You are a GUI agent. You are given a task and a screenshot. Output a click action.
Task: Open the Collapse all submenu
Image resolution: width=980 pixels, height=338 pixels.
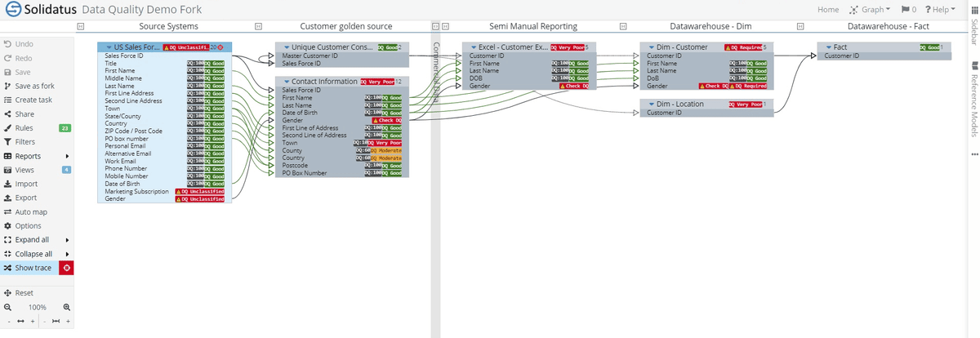[x=37, y=254]
